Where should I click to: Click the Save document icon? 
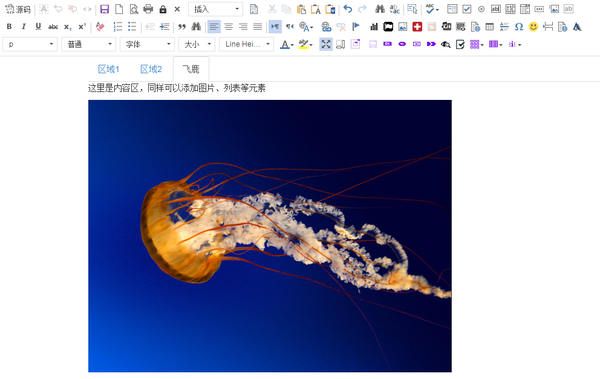pyautogui.click(x=104, y=9)
